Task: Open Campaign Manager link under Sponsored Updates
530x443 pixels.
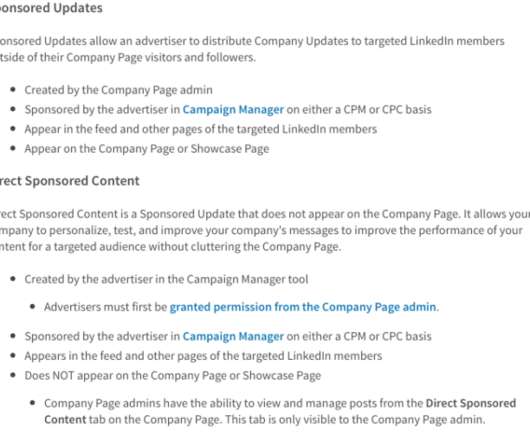Action: click(x=233, y=110)
